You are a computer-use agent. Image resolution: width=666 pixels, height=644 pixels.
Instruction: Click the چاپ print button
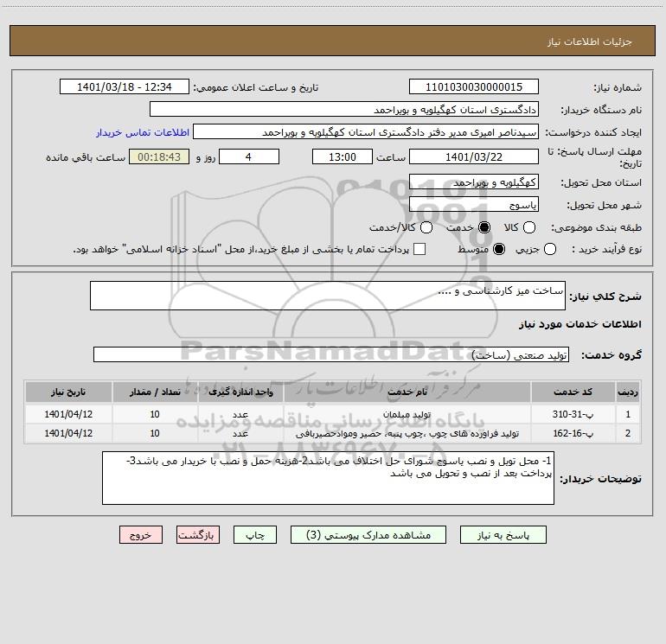click(255, 535)
